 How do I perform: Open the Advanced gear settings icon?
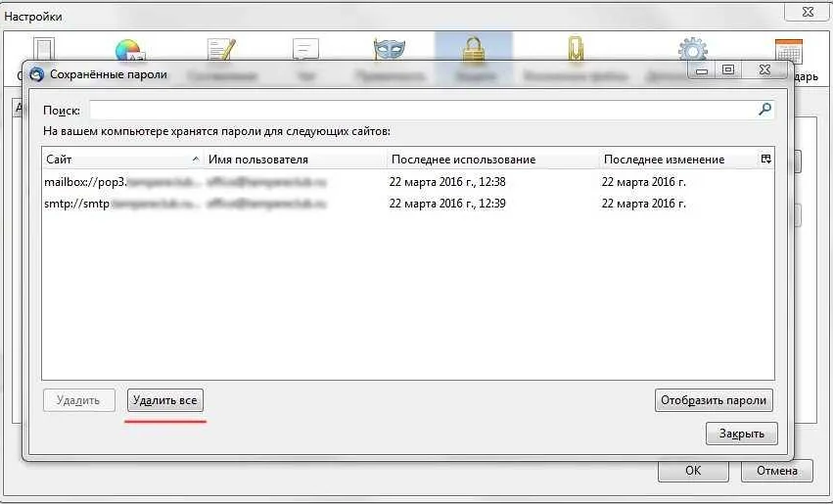(x=693, y=49)
